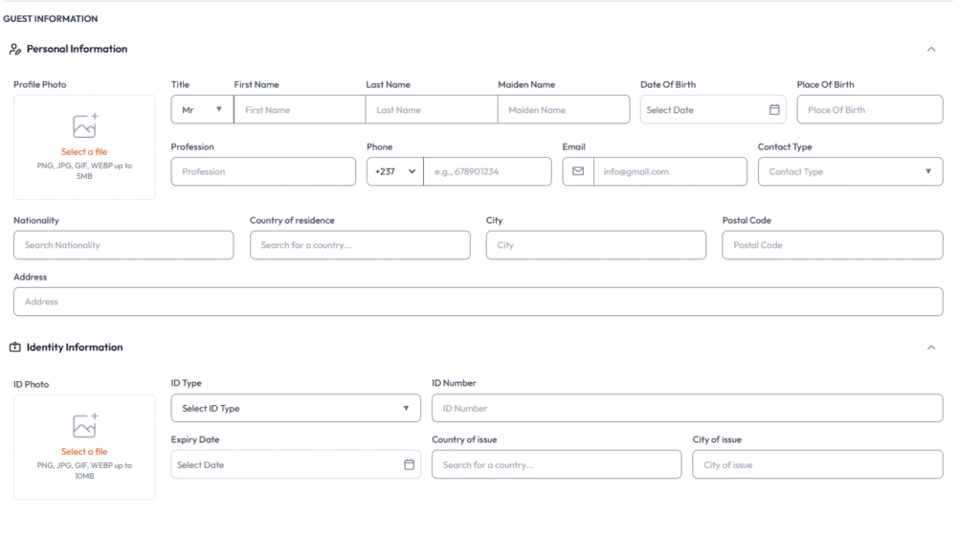Click the Profile Photo upload image icon

tap(84, 126)
